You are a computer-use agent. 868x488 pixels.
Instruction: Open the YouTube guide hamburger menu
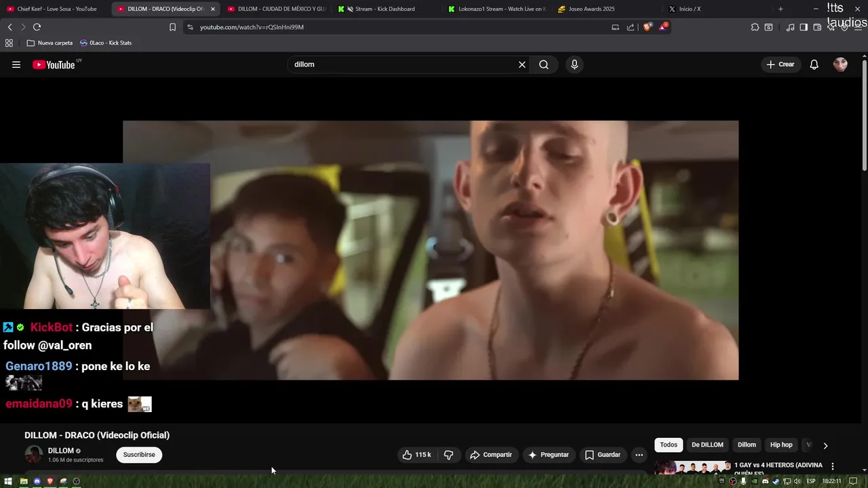[16, 64]
